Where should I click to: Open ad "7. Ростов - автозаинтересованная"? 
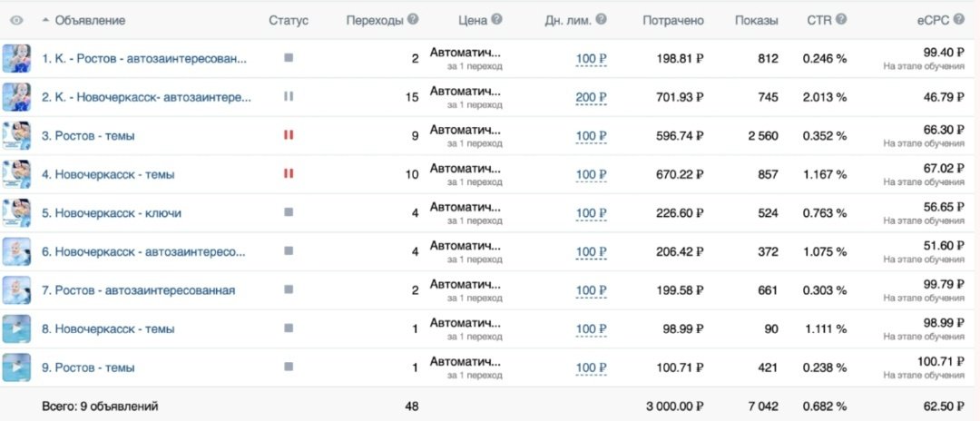pos(138,290)
